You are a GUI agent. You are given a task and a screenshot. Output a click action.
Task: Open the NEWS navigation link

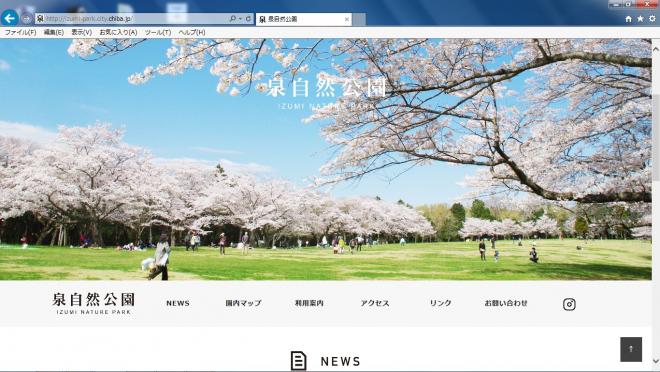pos(178,303)
